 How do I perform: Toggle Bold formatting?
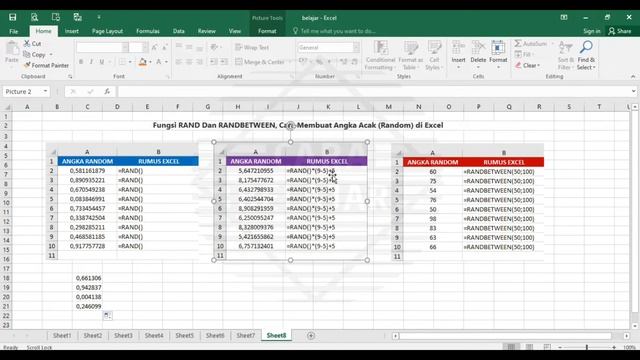click(81, 62)
